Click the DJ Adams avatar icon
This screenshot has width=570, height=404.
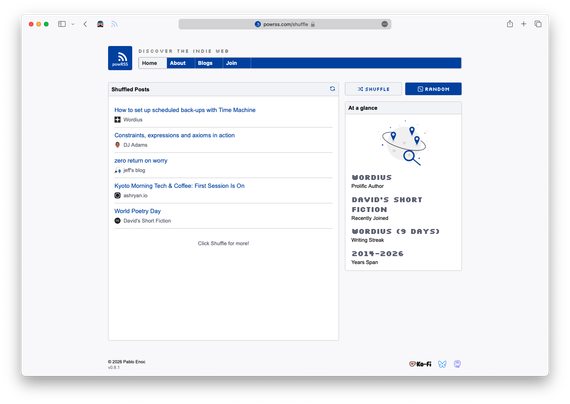click(x=117, y=145)
